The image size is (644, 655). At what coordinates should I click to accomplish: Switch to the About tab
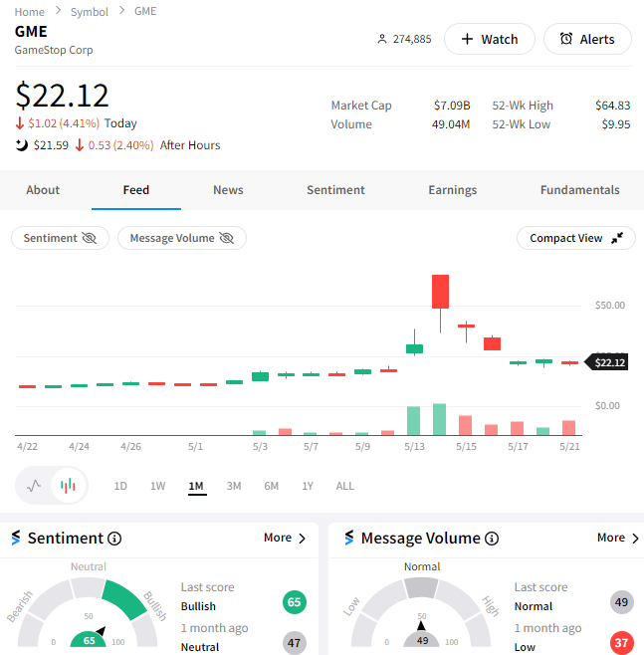tap(43, 190)
